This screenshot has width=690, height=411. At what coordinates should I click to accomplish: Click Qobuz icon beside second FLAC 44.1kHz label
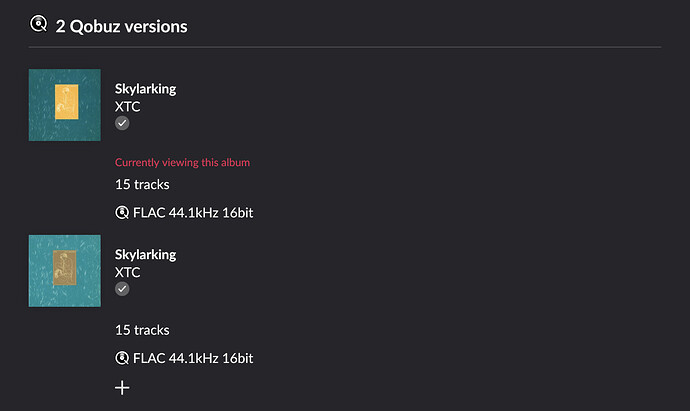[122, 358]
